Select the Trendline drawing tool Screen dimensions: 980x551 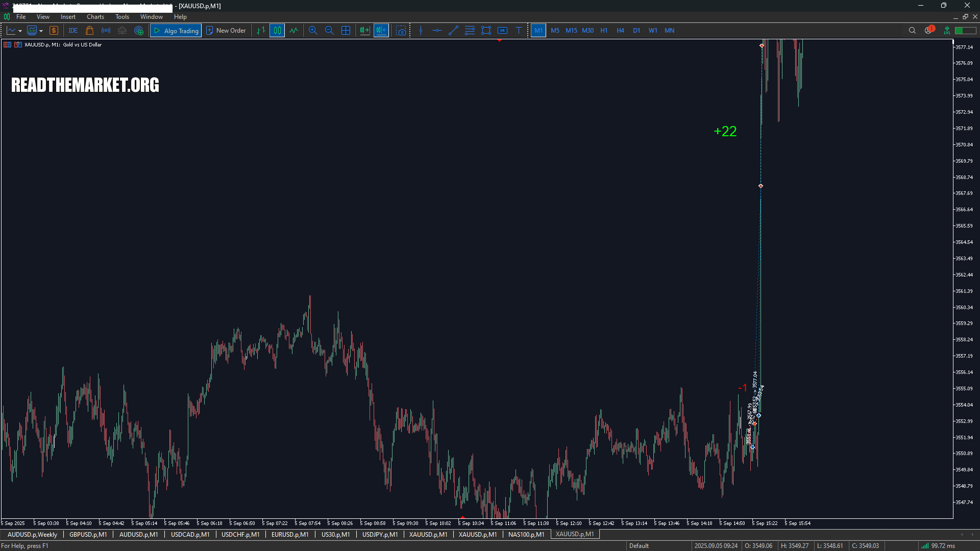(x=453, y=30)
